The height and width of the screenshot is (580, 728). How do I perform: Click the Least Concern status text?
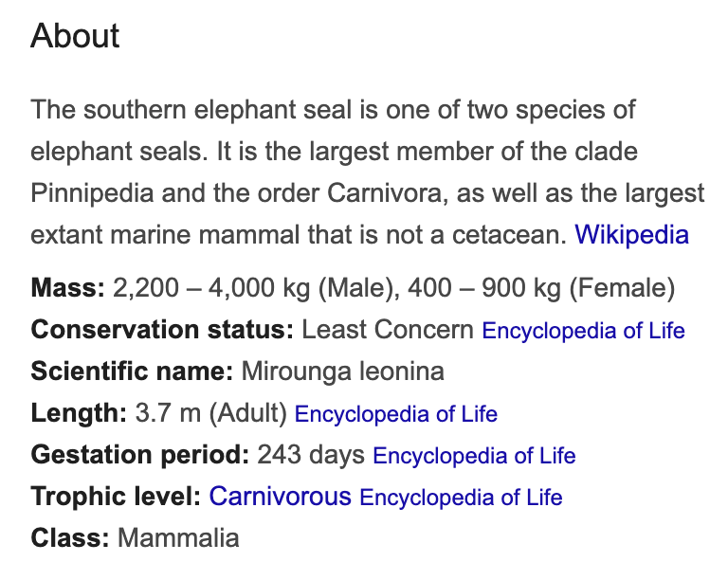pos(388,330)
